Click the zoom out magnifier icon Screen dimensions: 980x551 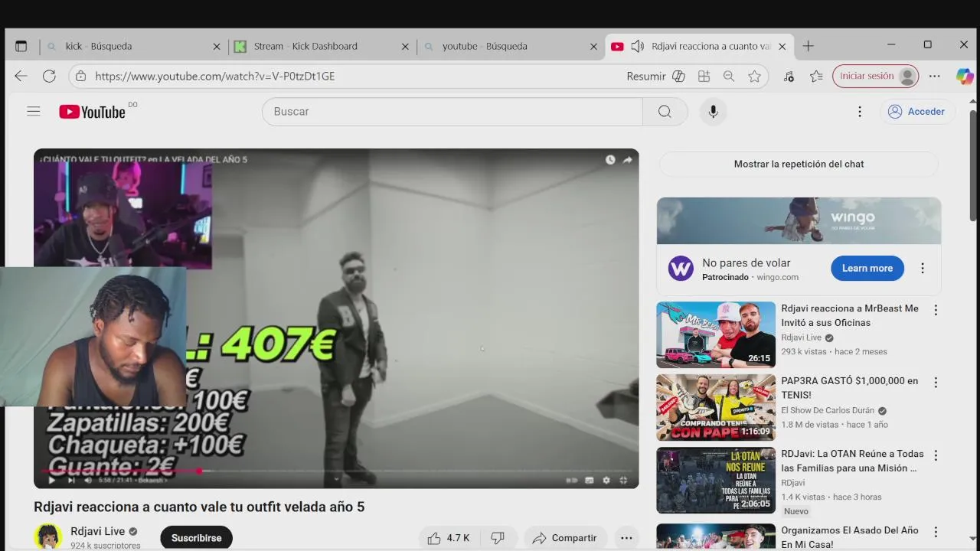tap(729, 77)
